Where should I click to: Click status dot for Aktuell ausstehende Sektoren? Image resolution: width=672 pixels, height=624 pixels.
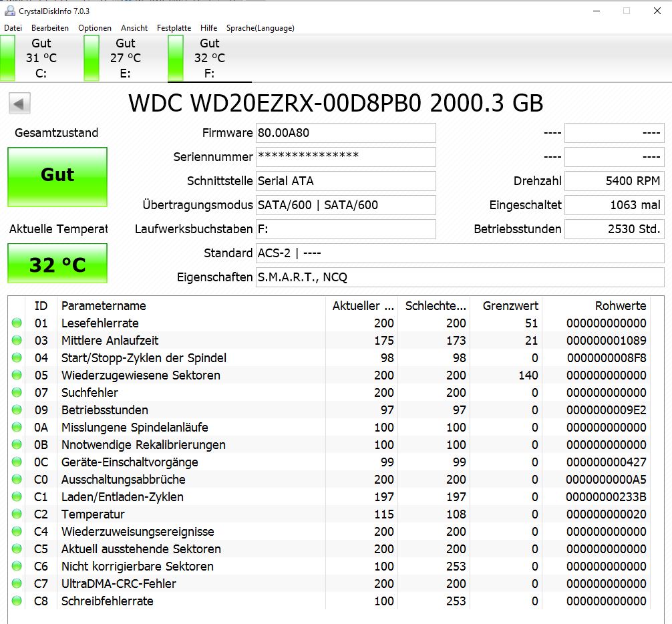click(x=17, y=549)
